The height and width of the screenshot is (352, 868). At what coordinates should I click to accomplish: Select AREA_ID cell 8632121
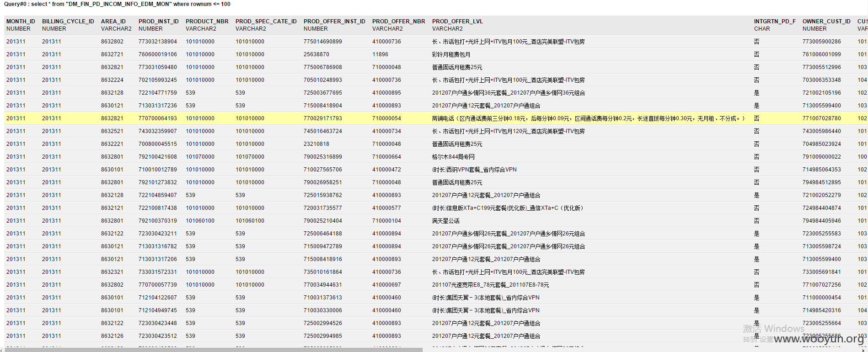pos(113,208)
